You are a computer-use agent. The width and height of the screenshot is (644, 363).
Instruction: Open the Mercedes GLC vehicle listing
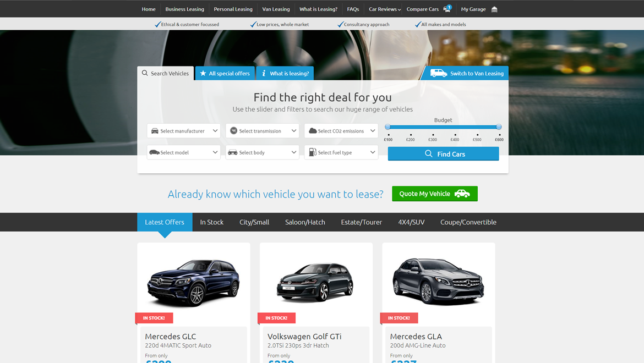pyautogui.click(x=171, y=336)
